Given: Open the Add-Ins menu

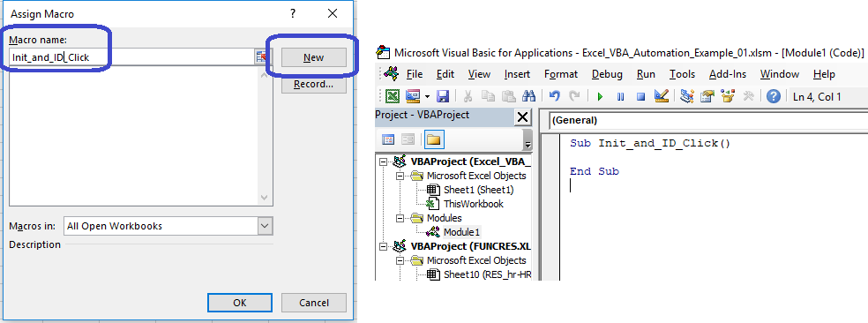Looking at the screenshot, I should point(728,74).
